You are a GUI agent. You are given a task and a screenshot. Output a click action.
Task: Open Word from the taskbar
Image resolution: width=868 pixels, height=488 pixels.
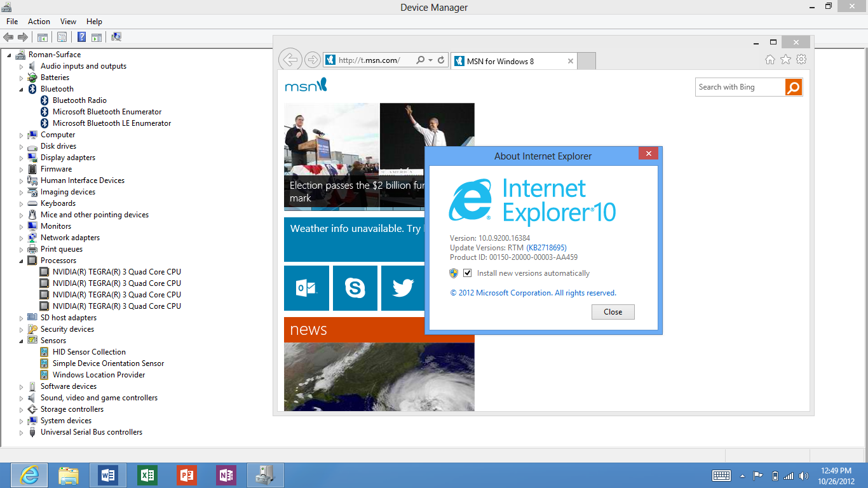coord(108,475)
